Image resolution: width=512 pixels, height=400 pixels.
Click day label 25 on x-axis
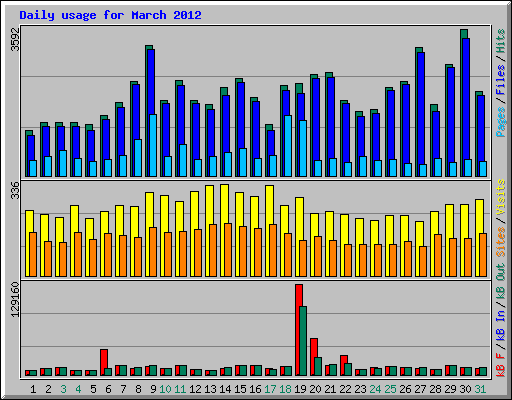click(390, 389)
